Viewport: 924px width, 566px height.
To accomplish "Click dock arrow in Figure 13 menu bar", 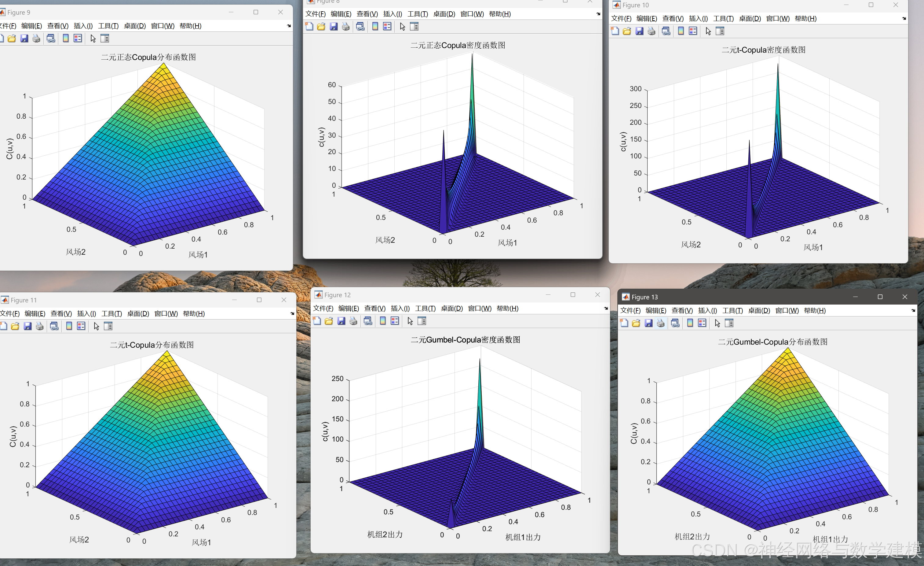I will 913,310.
